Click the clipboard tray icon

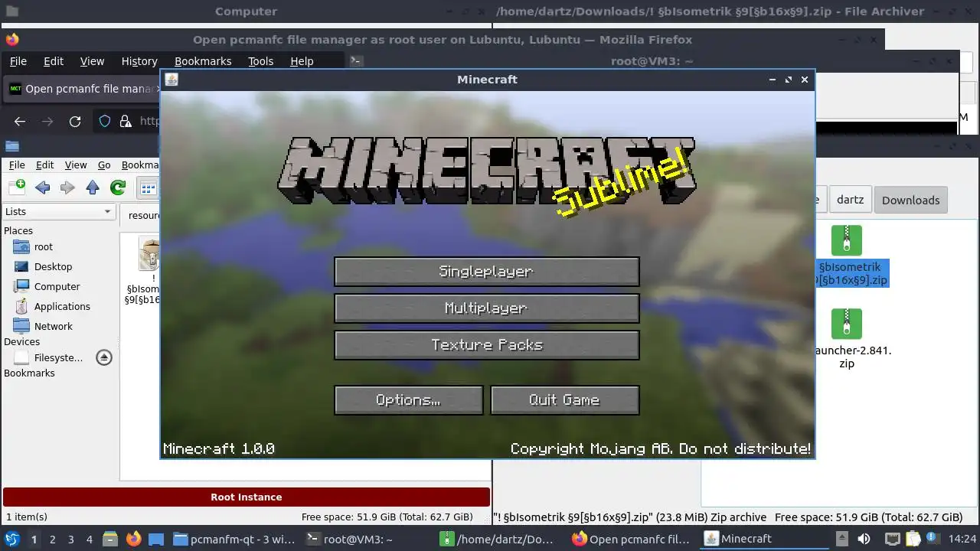tap(913, 540)
